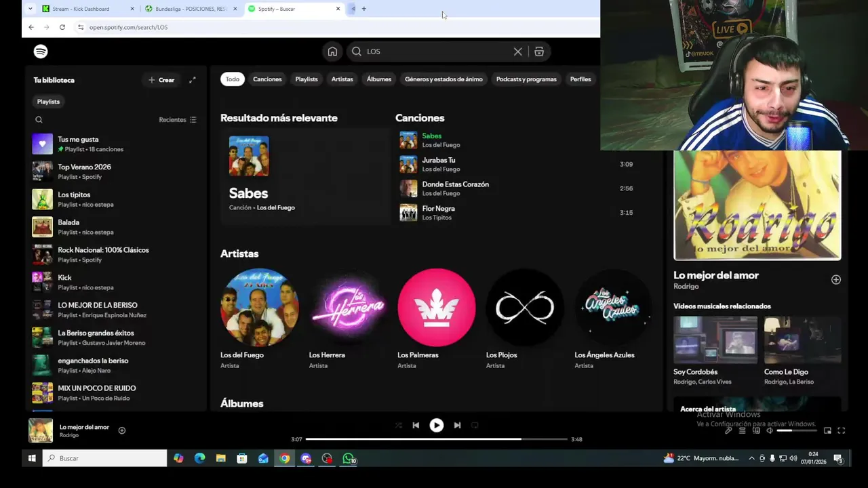The width and height of the screenshot is (868, 488).
Task: Switch to Artistas filter tab
Action: (x=342, y=79)
